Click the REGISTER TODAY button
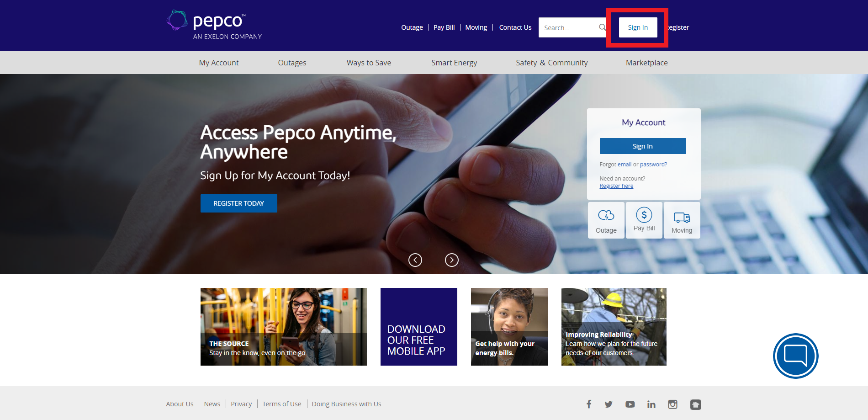Image resolution: width=868 pixels, height=420 pixels. (x=238, y=203)
